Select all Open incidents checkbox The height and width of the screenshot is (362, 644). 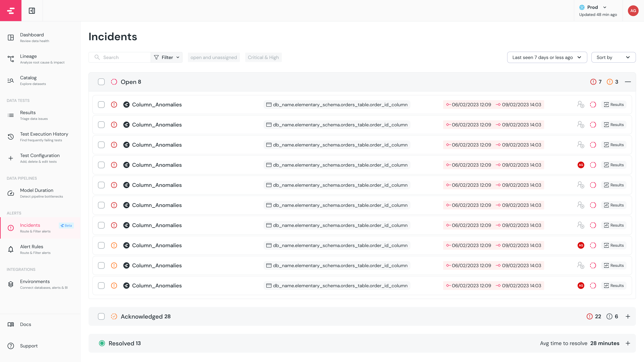coord(101,82)
